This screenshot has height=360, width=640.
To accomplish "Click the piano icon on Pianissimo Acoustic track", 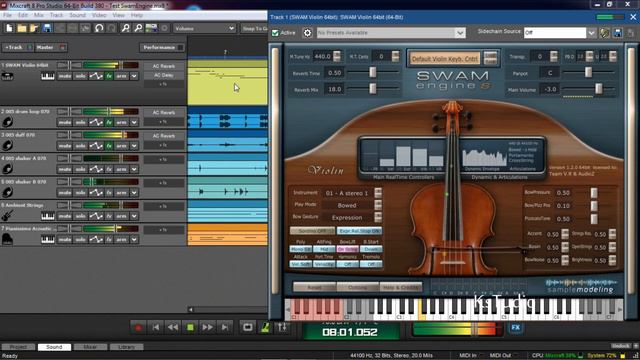I will pyautogui.click(x=7, y=239).
